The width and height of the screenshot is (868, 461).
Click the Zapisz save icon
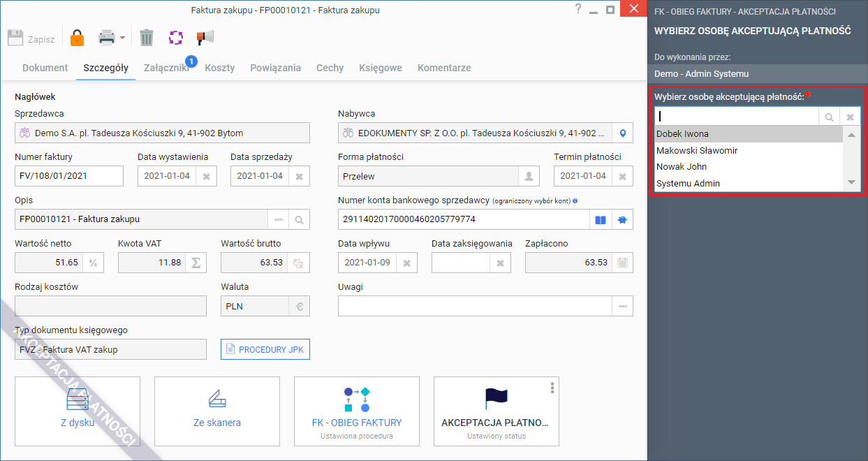coord(15,38)
